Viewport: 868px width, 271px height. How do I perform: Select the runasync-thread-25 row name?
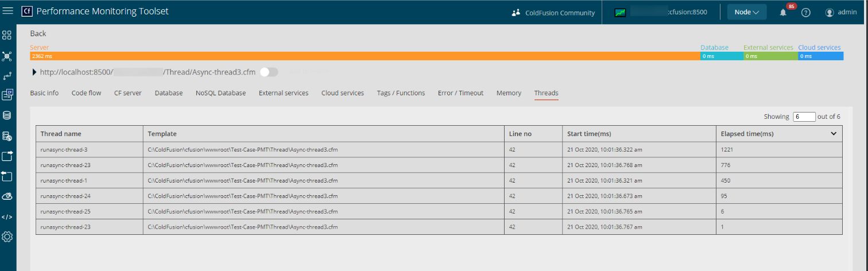(65, 211)
